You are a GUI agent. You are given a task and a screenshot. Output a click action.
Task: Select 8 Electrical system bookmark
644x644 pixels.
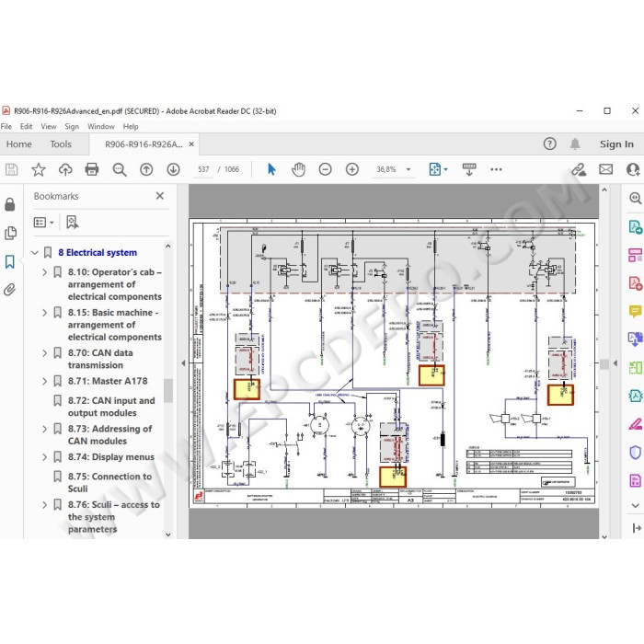pyautogui.click(x=98, y=253)
